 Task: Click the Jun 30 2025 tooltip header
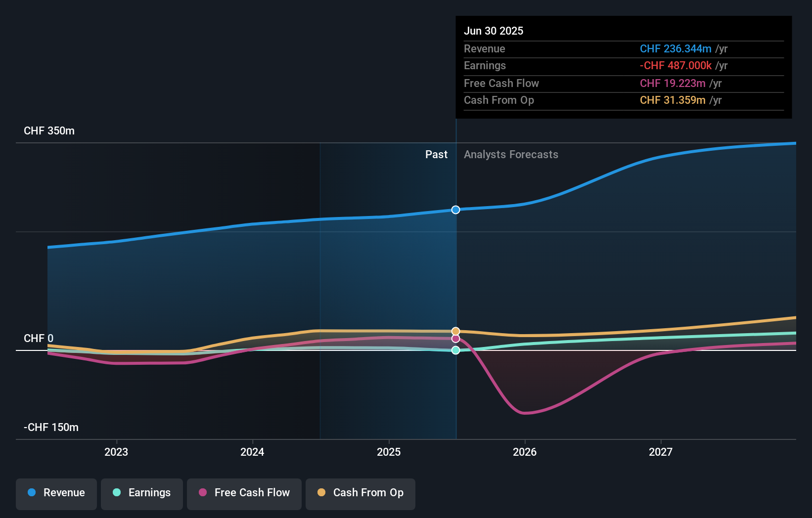494,31
